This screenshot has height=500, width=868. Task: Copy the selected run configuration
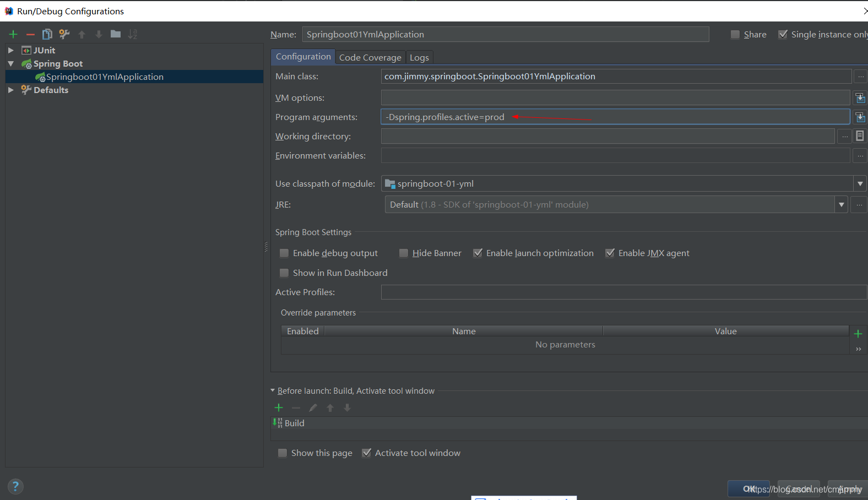47,34
